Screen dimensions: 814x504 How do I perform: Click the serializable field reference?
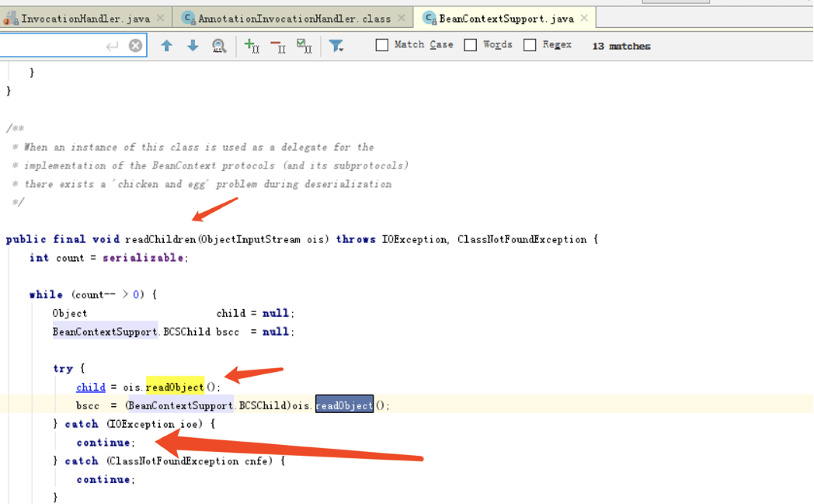pos(143,258)
